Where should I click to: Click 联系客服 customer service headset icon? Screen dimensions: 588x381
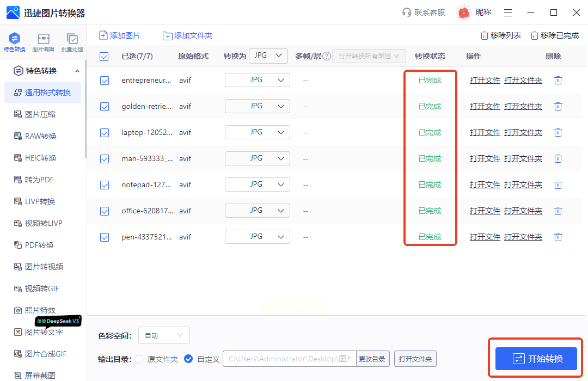(x=407, y=13)
